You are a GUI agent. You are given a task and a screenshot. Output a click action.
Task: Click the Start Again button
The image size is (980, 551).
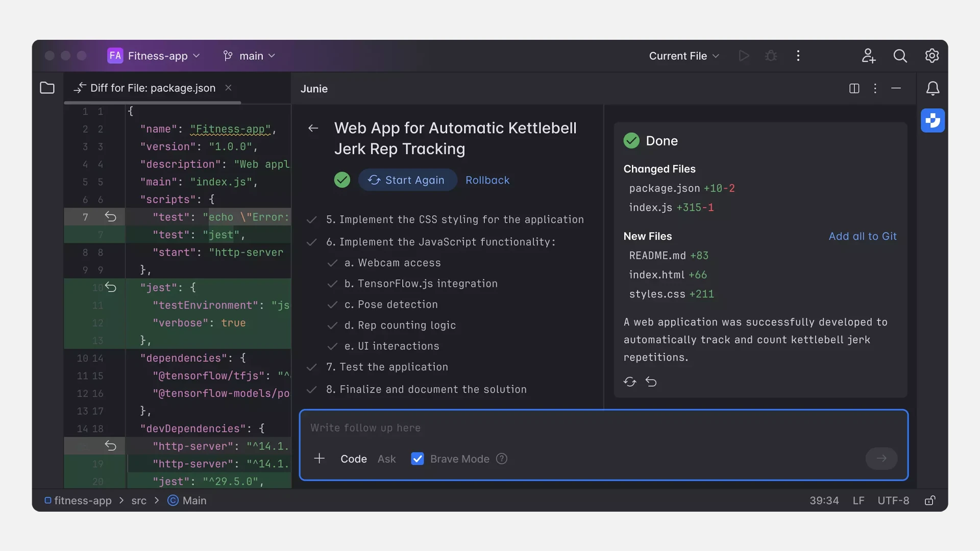point(407,180)
